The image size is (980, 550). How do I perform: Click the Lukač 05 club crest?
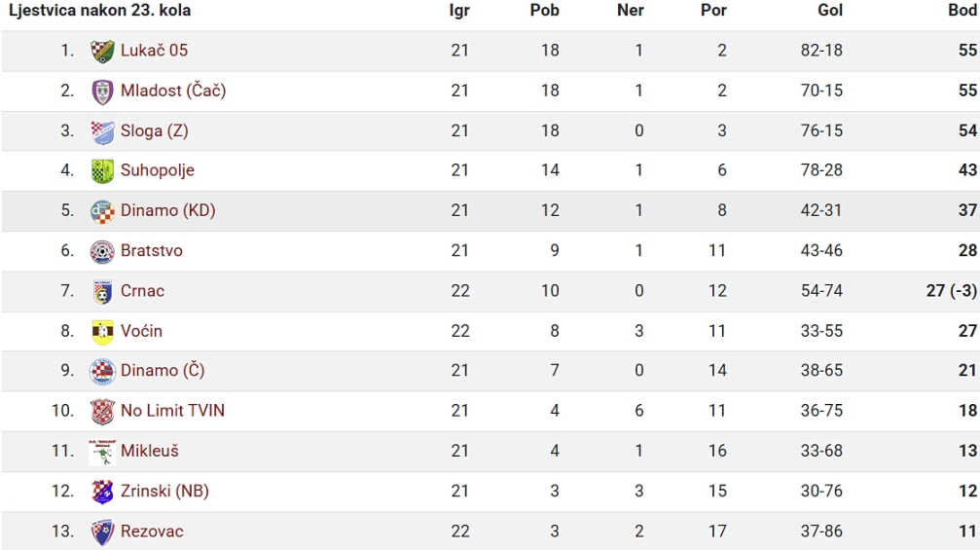(102, 52)
